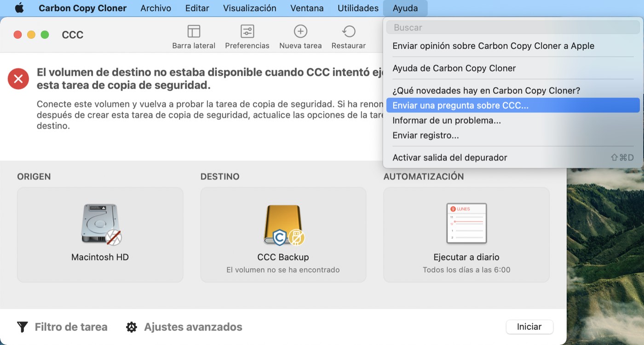
Task: Open the Editar menu
Action: coord(197,8)
